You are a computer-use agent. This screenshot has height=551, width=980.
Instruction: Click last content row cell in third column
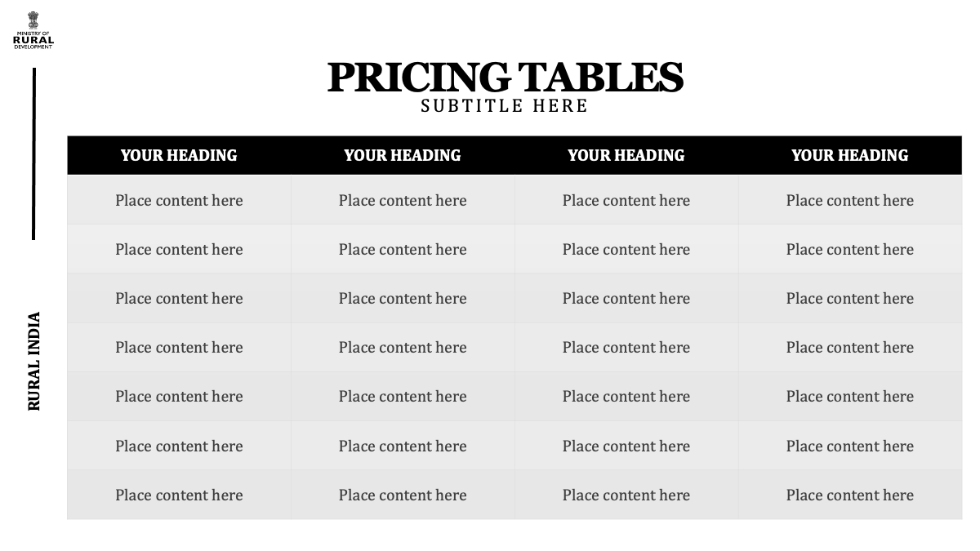[x=626, y=495]
